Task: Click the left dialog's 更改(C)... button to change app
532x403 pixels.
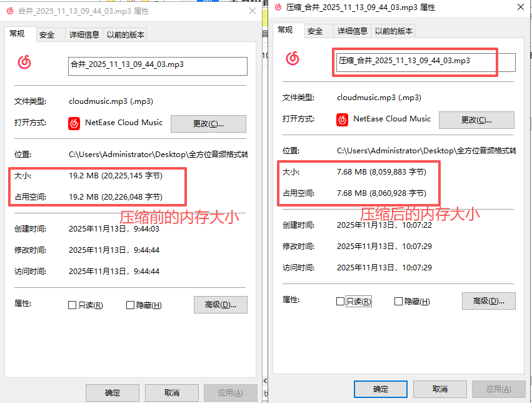Action: 208,123
